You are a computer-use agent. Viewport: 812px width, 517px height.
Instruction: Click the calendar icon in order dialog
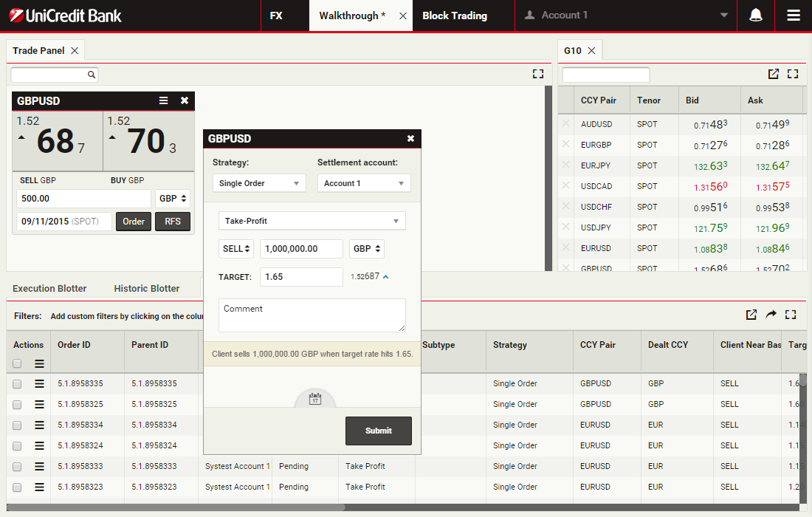coord(315,399)
